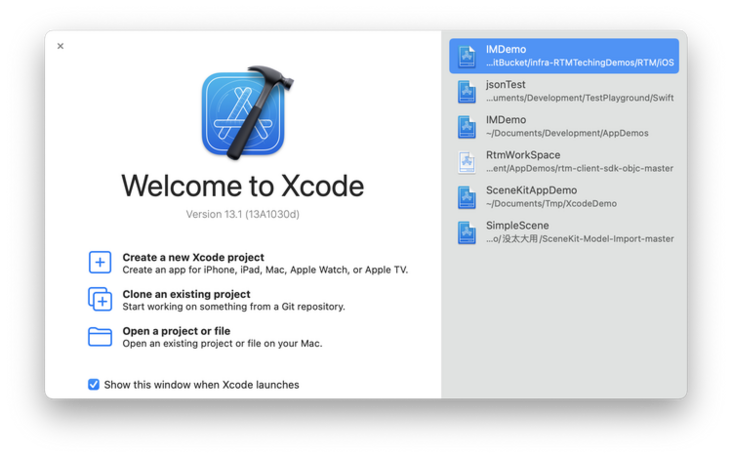732x458 pixels.
Task: Click 'Open an existing project or file on your Mac.'
Action: point(222,344)
